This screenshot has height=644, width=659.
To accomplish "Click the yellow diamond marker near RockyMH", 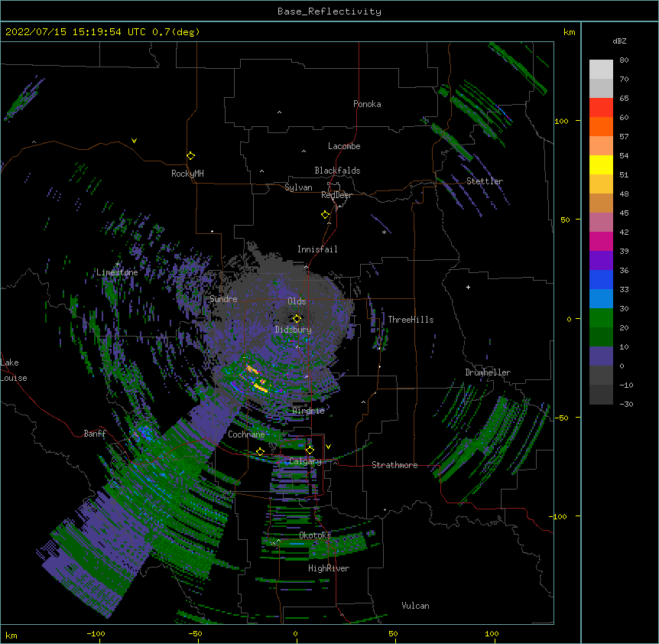I will click(x=190, y=156).
